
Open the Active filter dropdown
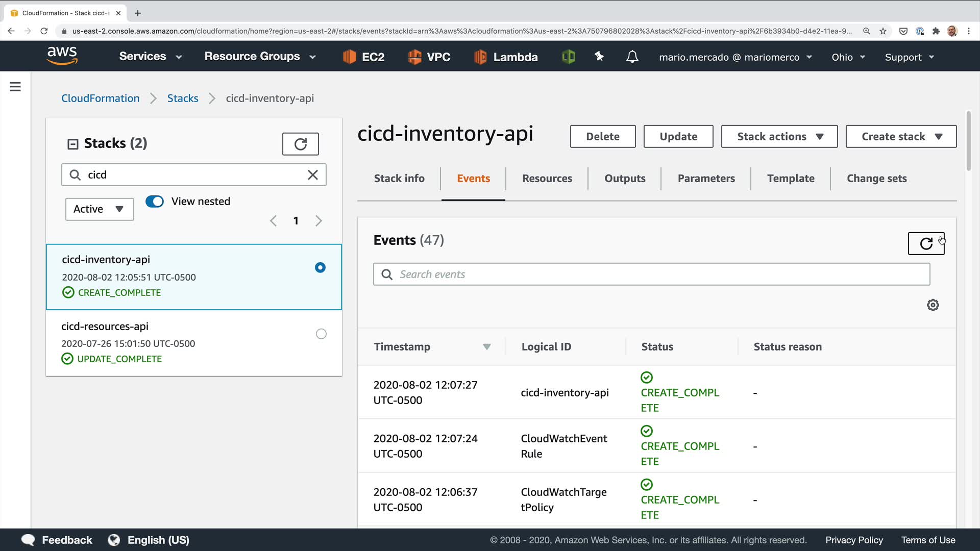point(100,209)
